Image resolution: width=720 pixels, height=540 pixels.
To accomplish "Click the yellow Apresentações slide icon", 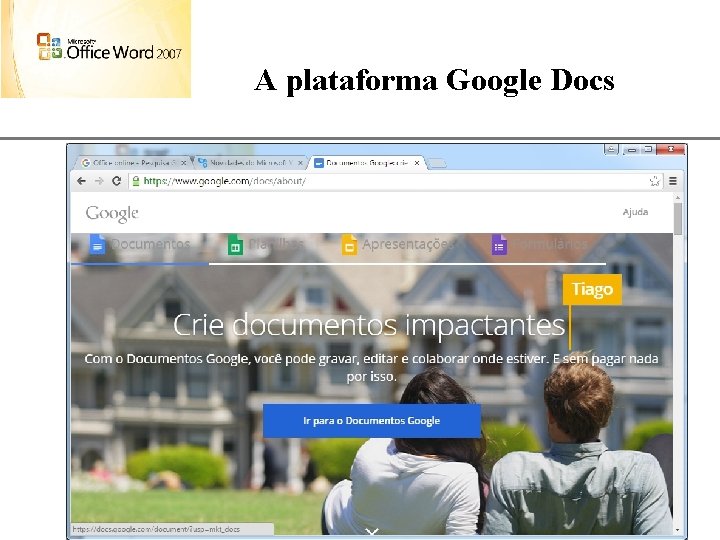I will [x=349, y=244].
